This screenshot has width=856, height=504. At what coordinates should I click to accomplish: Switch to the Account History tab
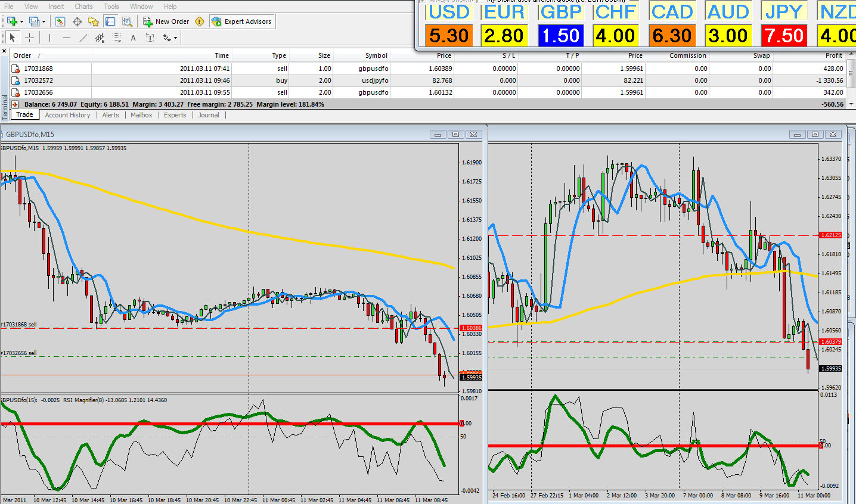coord(67,115)
